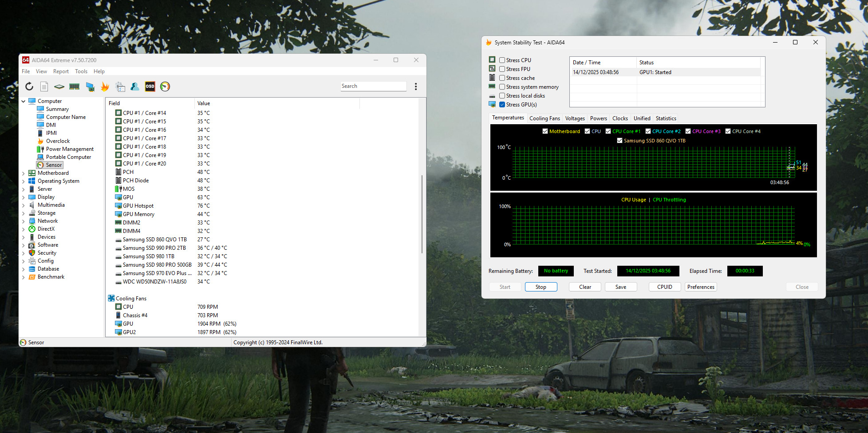
Task: Expand the Multimedia node arrow
Action: [x=24, y=205]
